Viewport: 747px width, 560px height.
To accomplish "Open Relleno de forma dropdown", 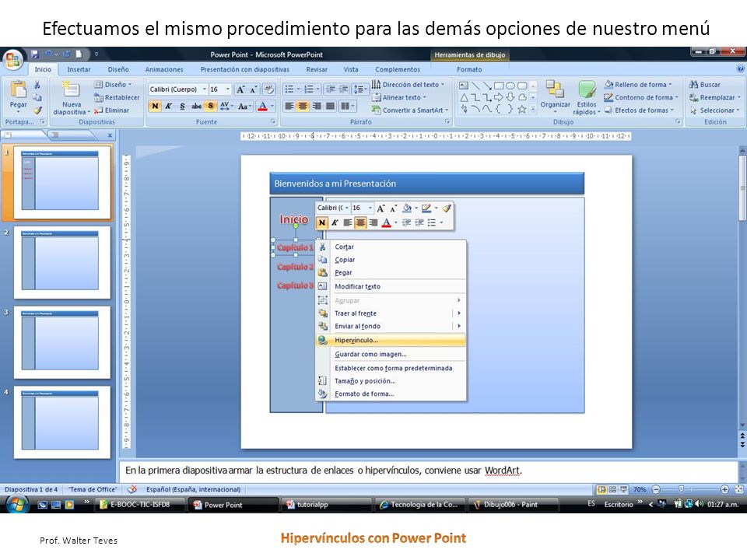I will click(638, 84).
